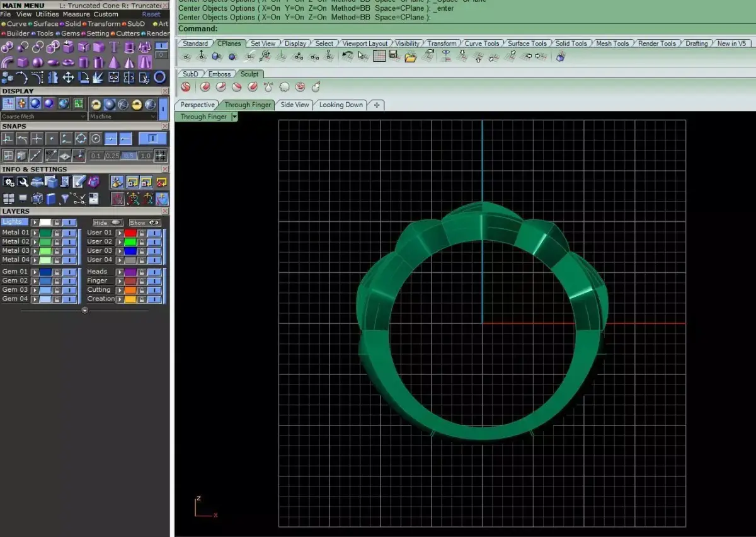Image resolution: width=756 pixels, height=537 pixels.
Task: Click the Boolean Union spheres icon
Action: click(7, 47)
